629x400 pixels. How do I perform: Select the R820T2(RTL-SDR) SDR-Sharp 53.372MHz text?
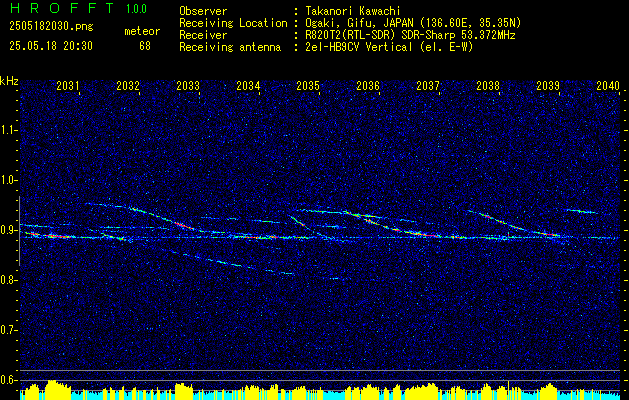coord(410,35)
